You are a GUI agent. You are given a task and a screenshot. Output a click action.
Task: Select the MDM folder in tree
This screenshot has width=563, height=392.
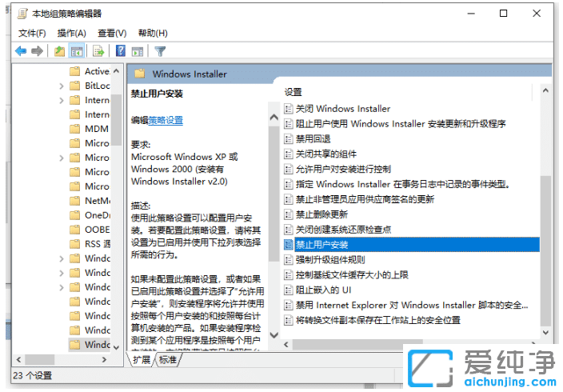89,129
